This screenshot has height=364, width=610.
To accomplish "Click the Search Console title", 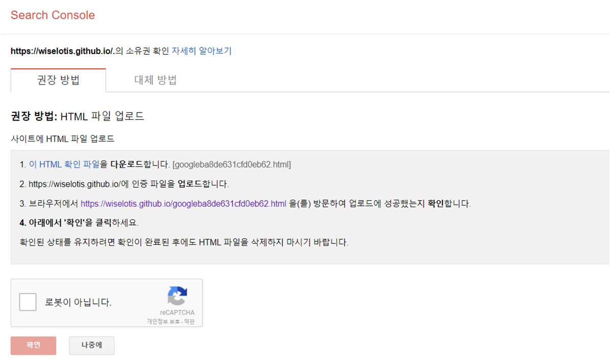I will tap(52, 15).
